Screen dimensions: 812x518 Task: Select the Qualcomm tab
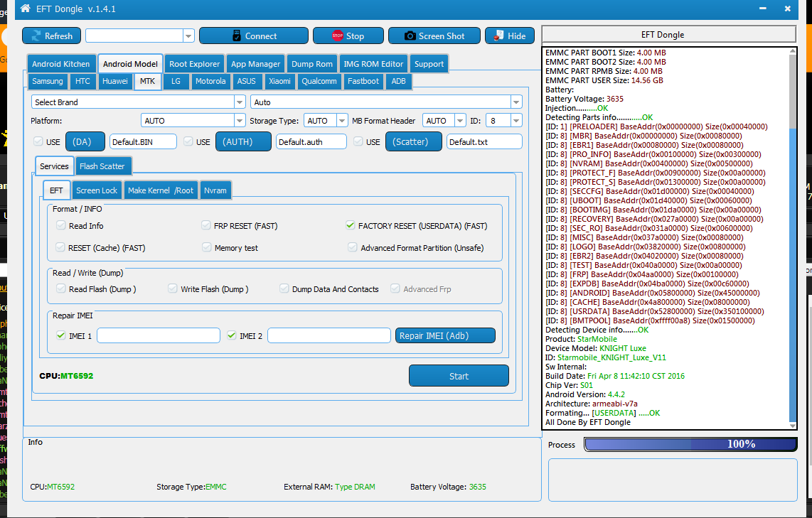tap(319, 81)
